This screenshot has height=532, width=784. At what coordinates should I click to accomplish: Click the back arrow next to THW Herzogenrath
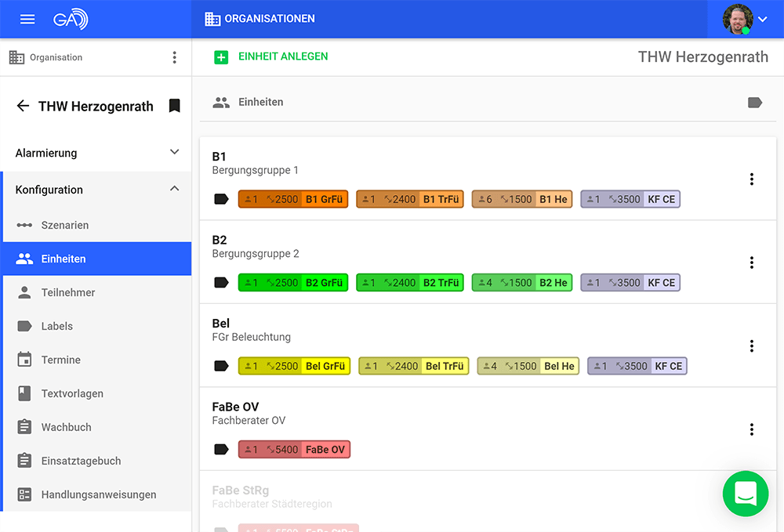23,106
